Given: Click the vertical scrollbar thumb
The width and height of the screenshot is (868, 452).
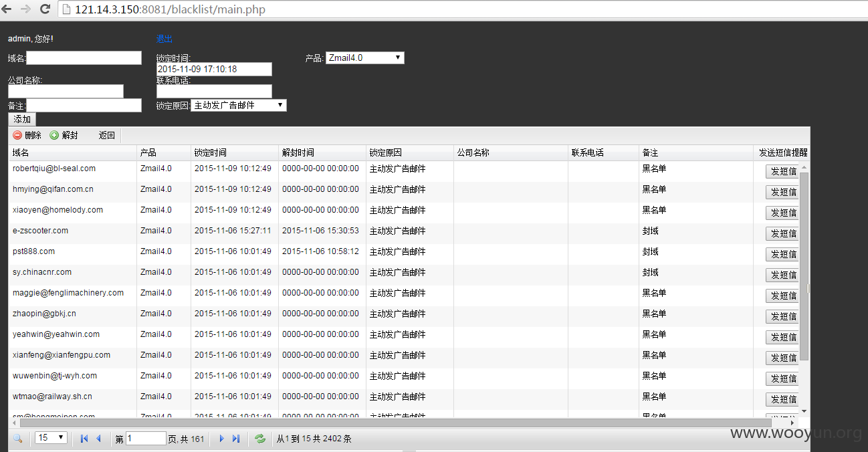Looking at the screenshot, I should [x=804, y=265].
